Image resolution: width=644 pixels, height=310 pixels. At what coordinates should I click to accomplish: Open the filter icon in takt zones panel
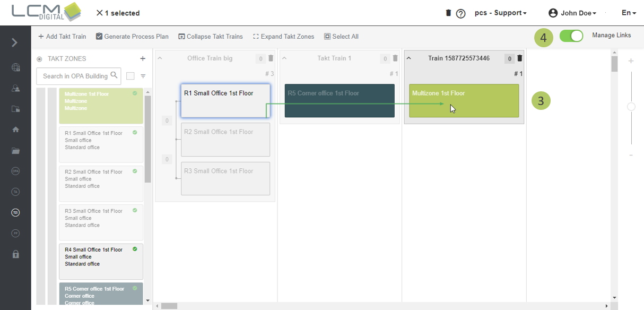[143, 76]
